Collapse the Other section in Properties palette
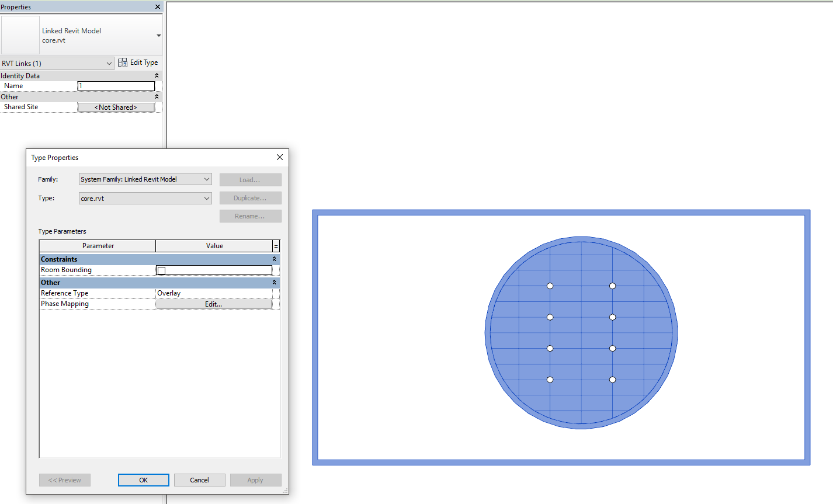Image resolution: width=833 pixels, height=504 pixels. coord(156,96)
